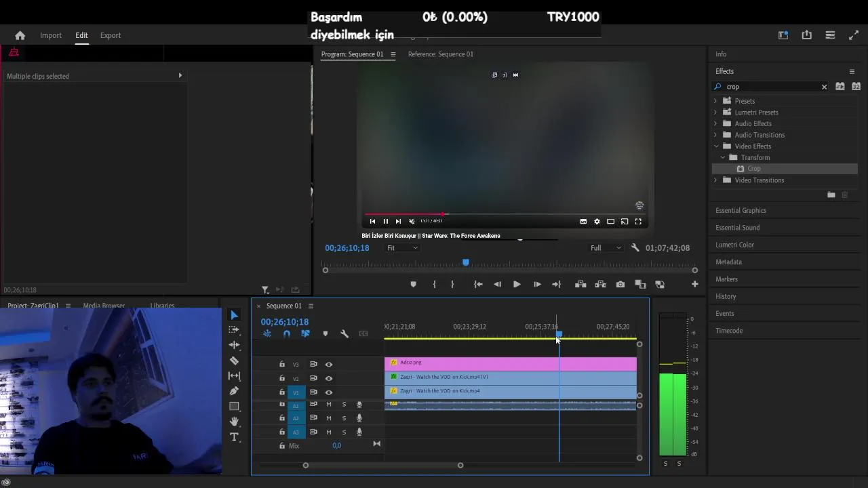The image size is (868, 488).
Task: Select the Pen tool
Action: click(234, 391)
